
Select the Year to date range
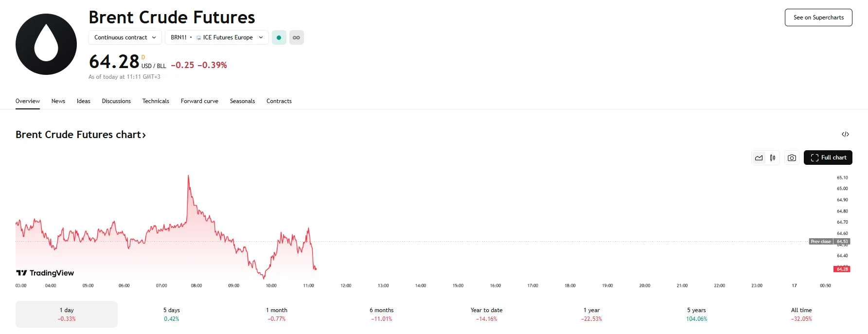coord(487,314)
